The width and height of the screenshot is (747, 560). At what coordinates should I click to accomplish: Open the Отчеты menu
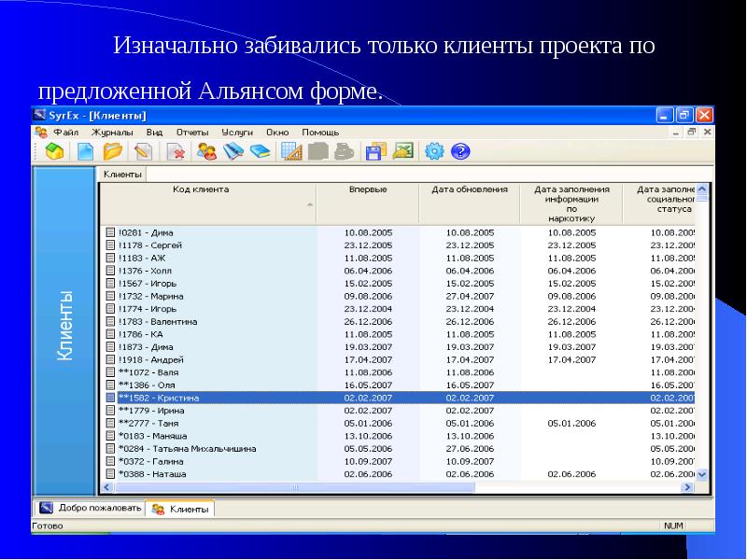click(x=192, y=133)
